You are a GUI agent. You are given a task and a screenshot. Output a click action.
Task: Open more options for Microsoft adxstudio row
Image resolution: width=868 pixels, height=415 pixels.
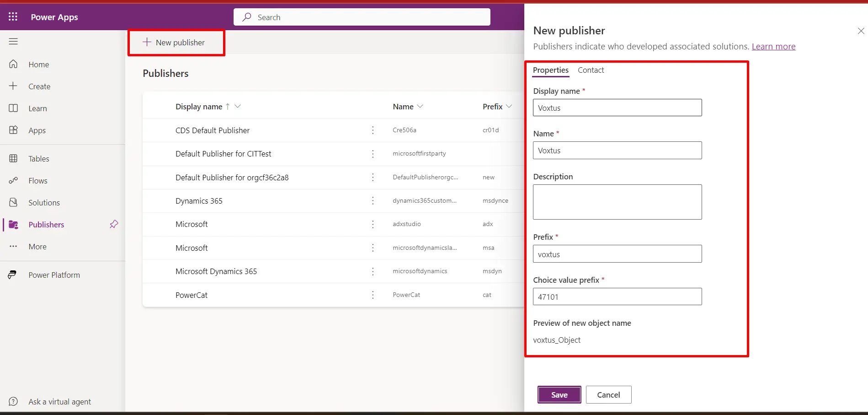coord(373,224)
